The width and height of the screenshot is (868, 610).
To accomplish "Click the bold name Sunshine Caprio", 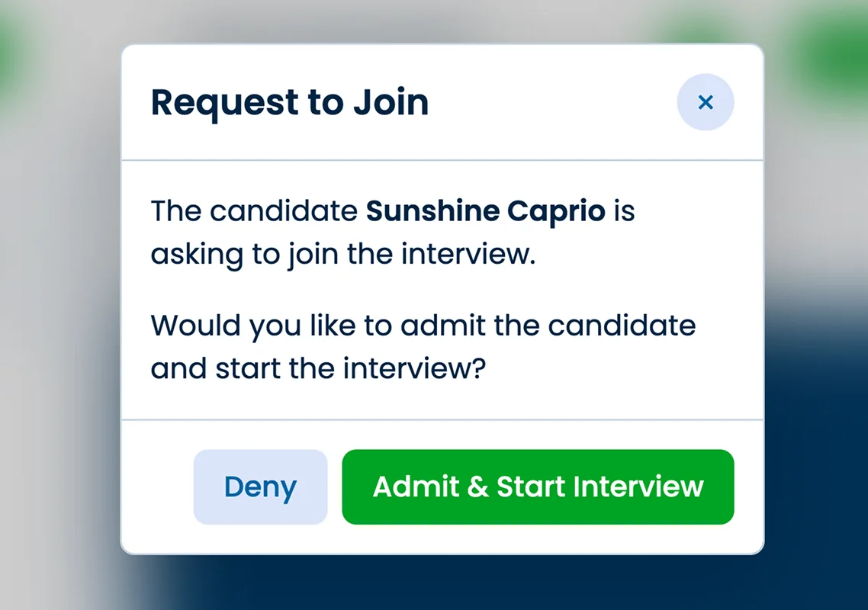I will click(x=486, y=211).
